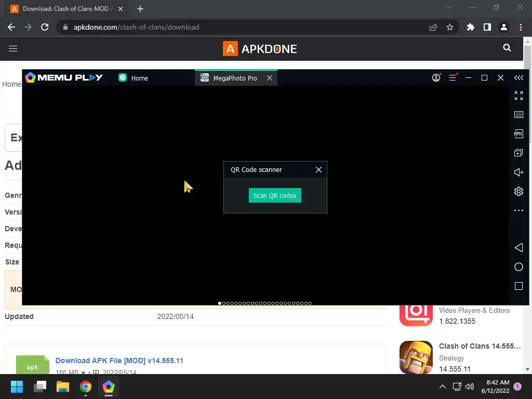Toggle MEmu fullscreen mode icon

(x=518, y=96)
